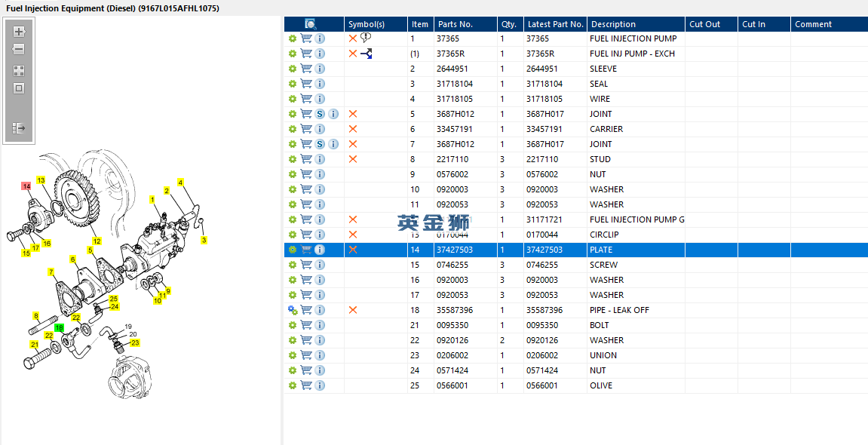Screen dimensions: 868x445
Task: Add FUEL INJECTION PUMP to cart
Action: [306, 38]
